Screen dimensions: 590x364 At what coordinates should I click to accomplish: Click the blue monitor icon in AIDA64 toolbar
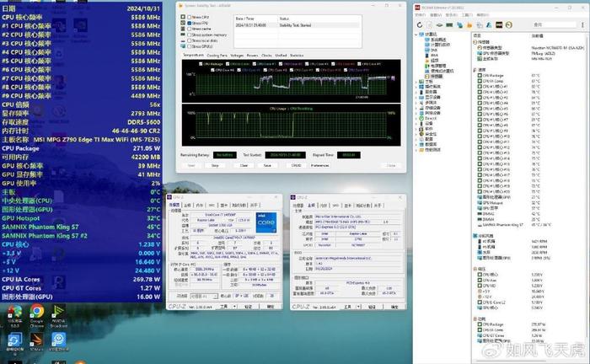[459, 25]
